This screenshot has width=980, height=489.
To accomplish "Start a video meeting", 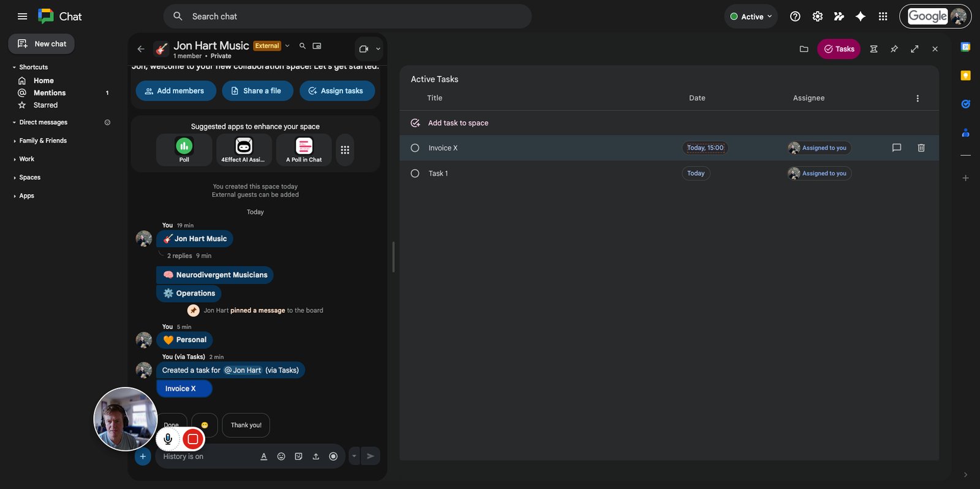I will point(364,49).
